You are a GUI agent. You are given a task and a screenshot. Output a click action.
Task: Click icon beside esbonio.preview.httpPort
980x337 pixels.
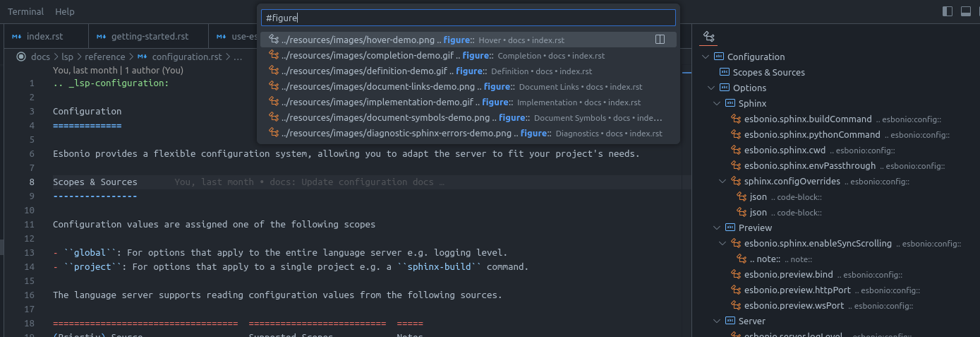tap(737, 290)
